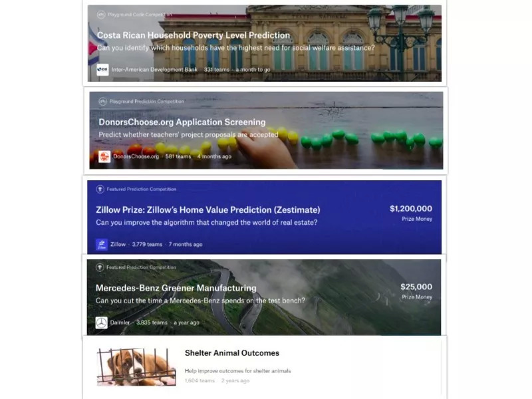Click the Daimler host name text
The height and width of the screenshot is (399, 532).
tap(120, 323)
